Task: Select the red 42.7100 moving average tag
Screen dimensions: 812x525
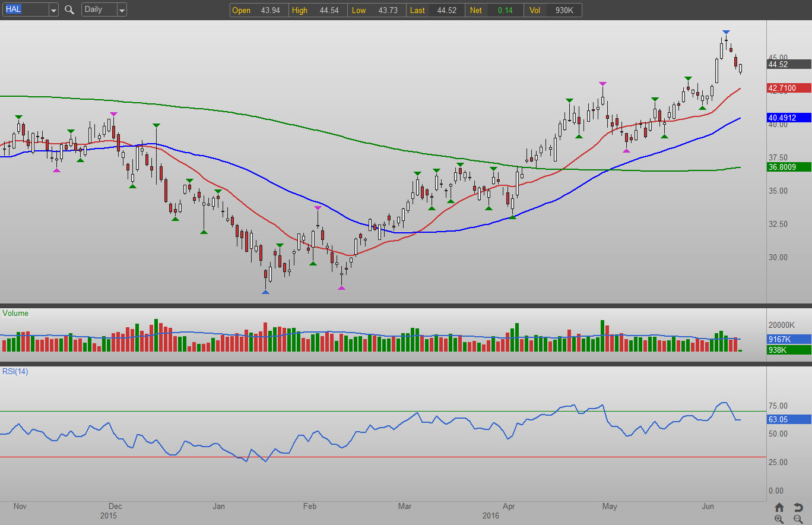Action: click(x=789, y=88)
